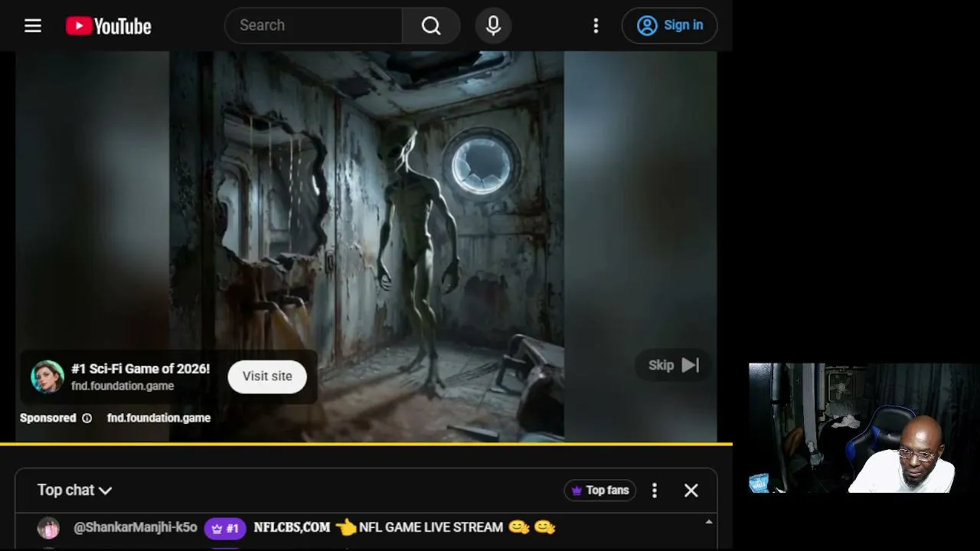Viewport: 980px width, 551px height.
Task: Open the ad advertiser avatar
Action: click(x=47, y=377)
